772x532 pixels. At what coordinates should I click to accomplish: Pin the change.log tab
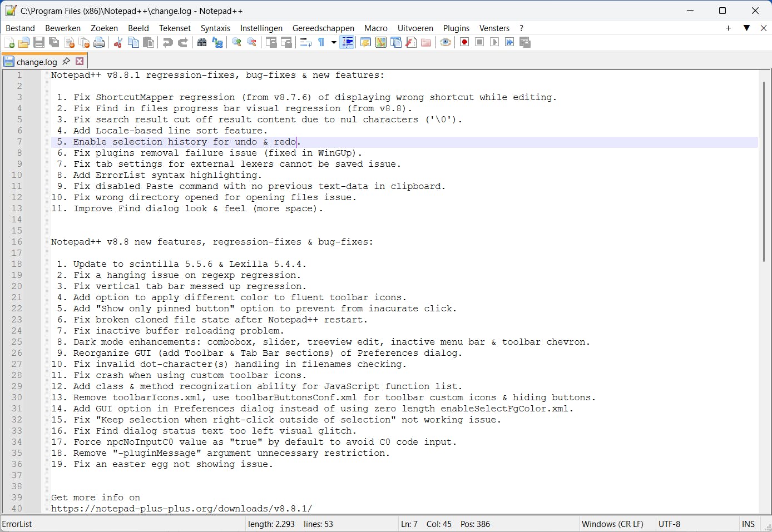(67, 61)
